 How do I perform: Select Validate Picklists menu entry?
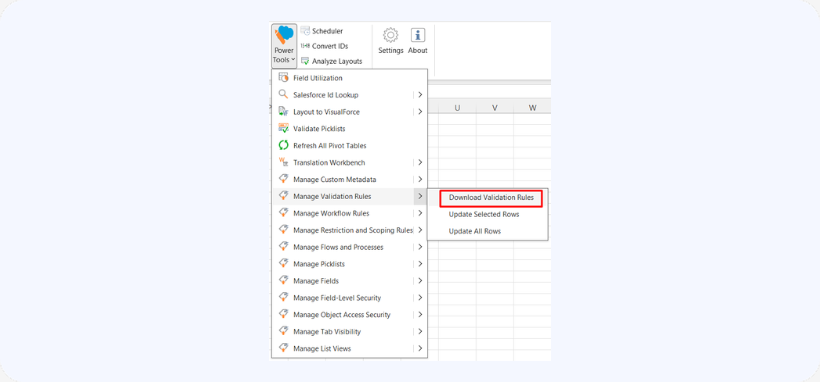tap(349, 128)
